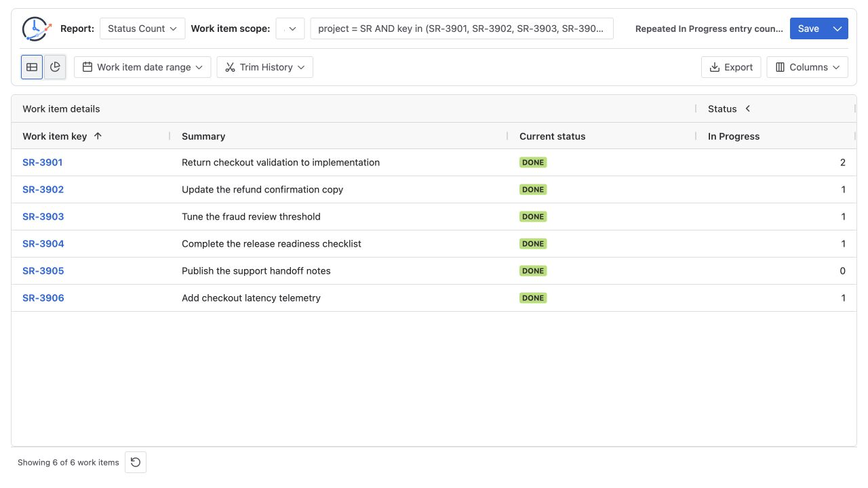Click 'Showing 6 of 6 work items' text
The image size is (868, 488).
[x=68, y=462]
